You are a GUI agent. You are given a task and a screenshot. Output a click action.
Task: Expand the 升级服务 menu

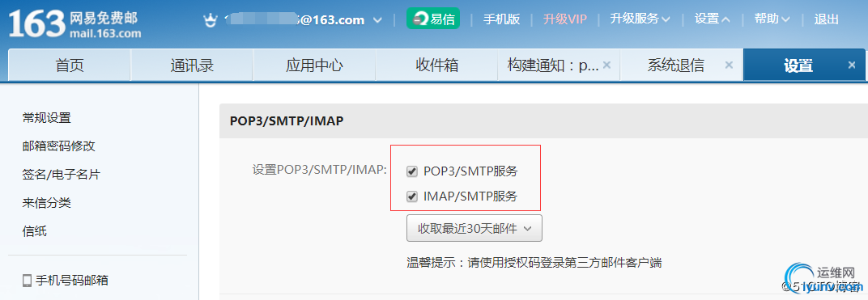pyautogui.click(x=640, y=19)
